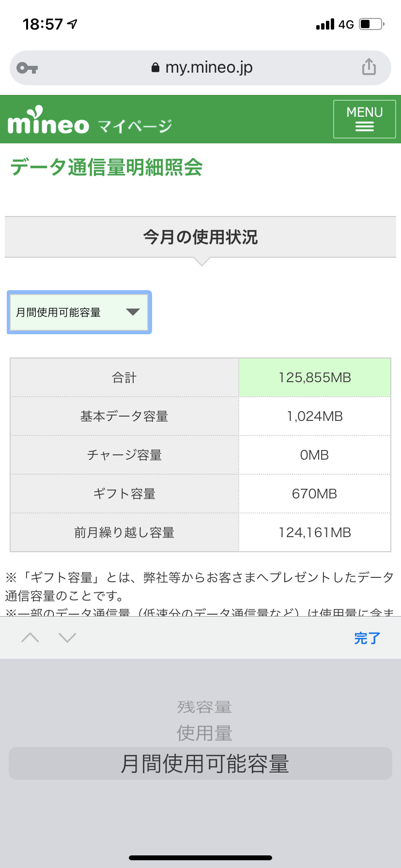Tap the share icon in Safari address bar

(x=369, y=67)
